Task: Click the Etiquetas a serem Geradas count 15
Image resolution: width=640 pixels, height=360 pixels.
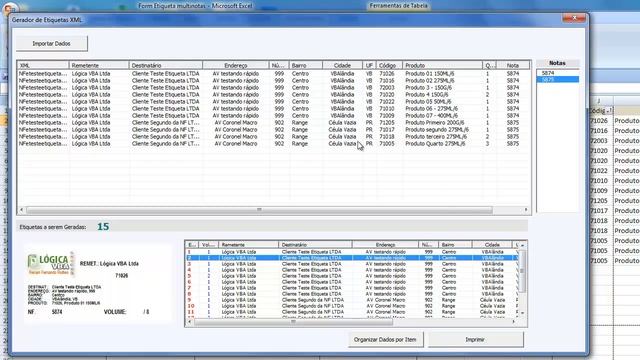Action: (103, 227)
